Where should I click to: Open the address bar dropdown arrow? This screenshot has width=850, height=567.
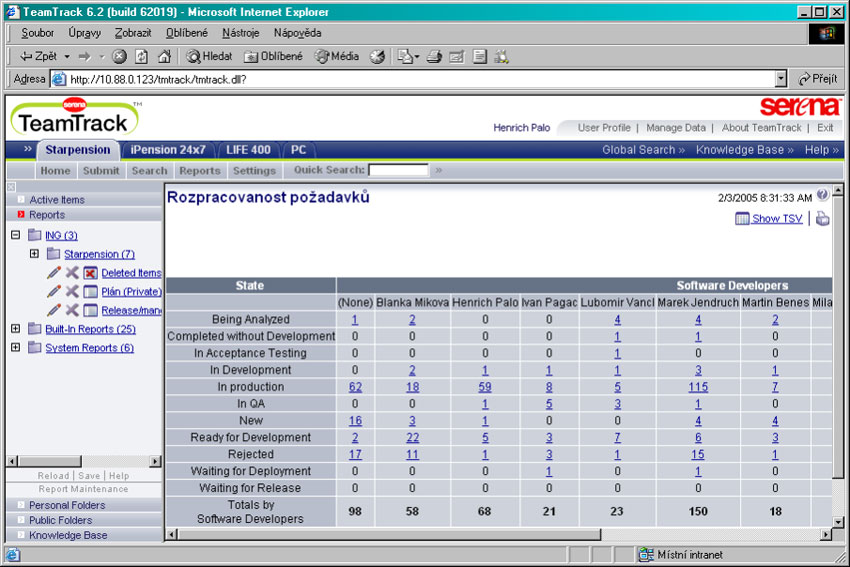[x=781, y=79]
